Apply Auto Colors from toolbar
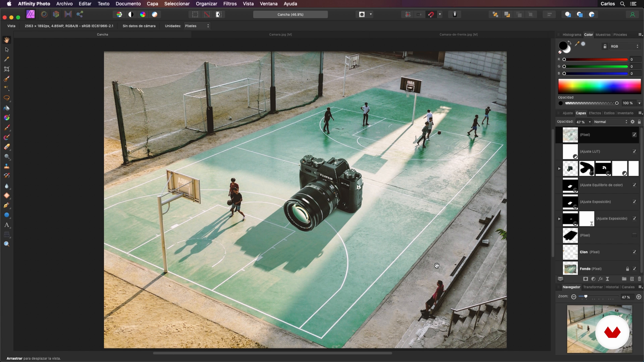644x362 pixels. [143, 14]
